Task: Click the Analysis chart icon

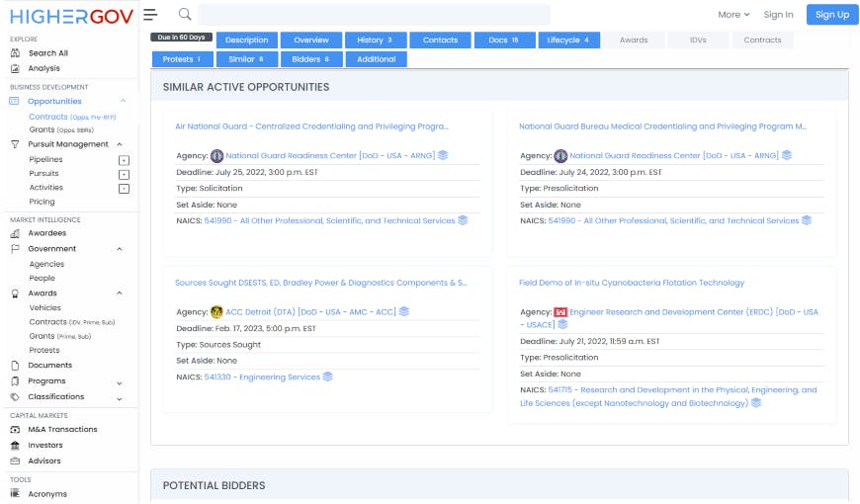Action: (x=15, y=68)
